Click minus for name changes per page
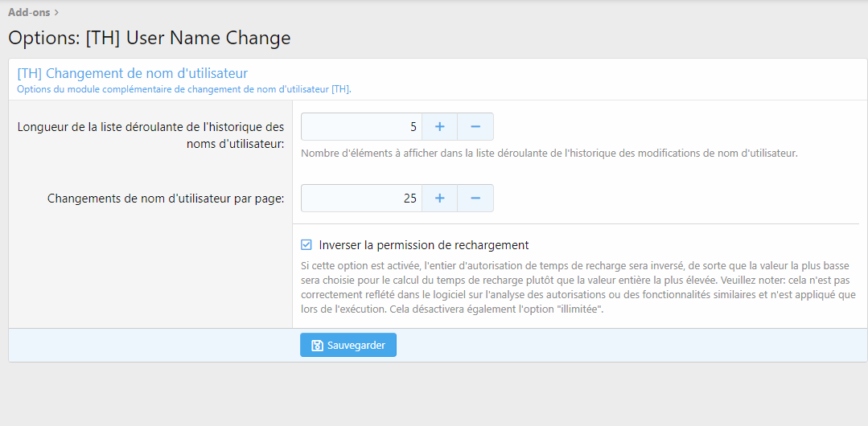 pyautogui.click(x=475, y=199)
